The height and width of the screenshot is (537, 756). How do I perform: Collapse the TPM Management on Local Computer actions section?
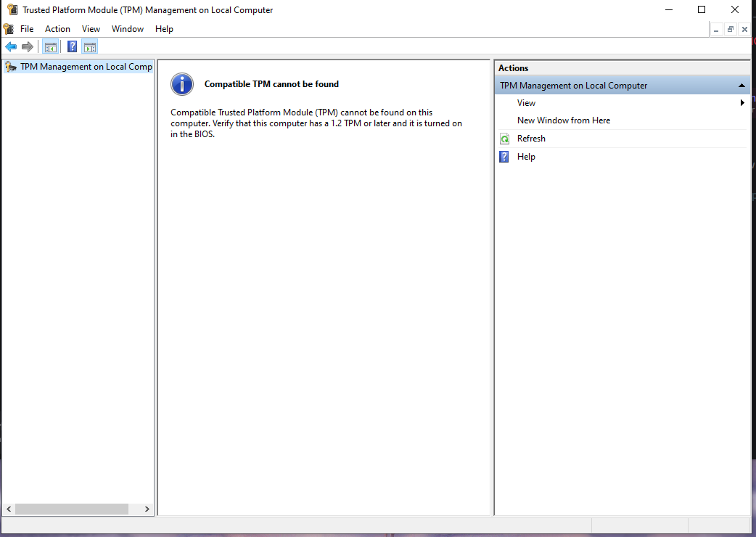(x=741, y=86)
